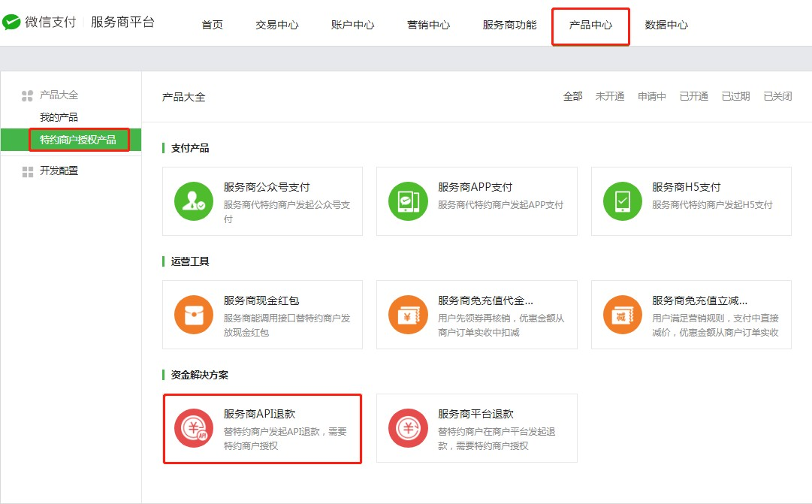Open the 数据中心 navigation tab
This screenshot has width=812, height=504.
click(x=666, y=25)
